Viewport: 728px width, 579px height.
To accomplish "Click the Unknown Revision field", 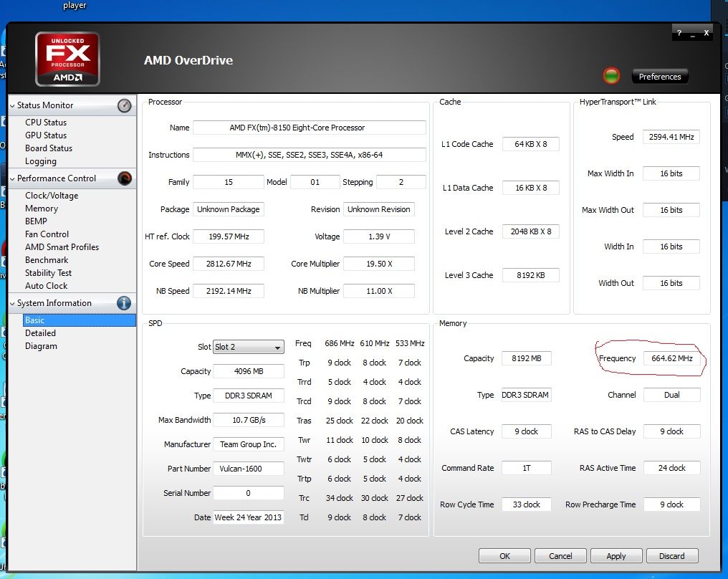I will coord(379,209).
